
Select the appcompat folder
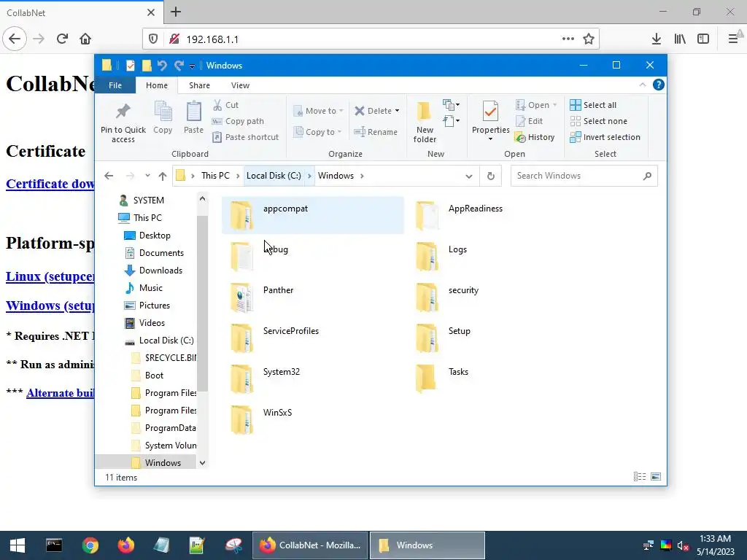click(x=312, y=215)
